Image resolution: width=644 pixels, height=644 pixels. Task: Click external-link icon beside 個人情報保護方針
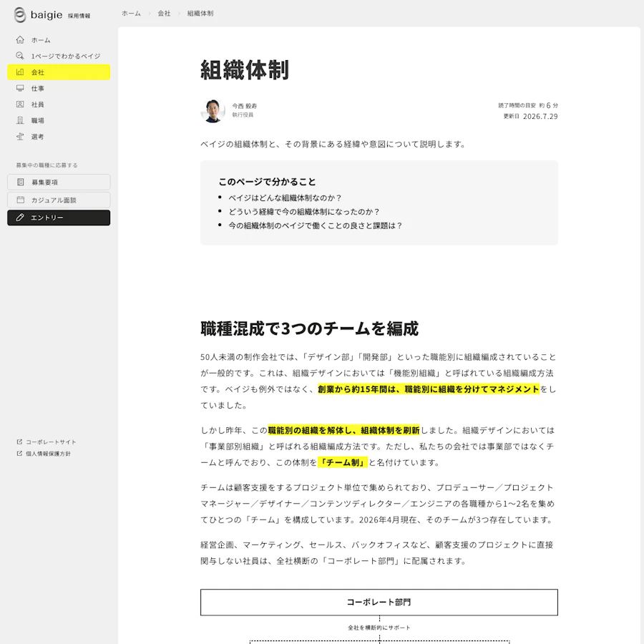click(x=19, y=454)
